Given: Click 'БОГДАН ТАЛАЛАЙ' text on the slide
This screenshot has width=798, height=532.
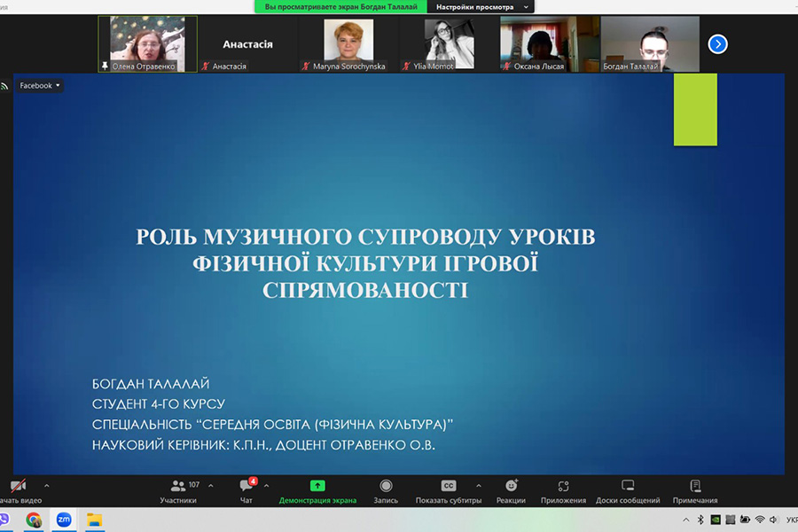Looking at the screenshot, I should point(151,383).
